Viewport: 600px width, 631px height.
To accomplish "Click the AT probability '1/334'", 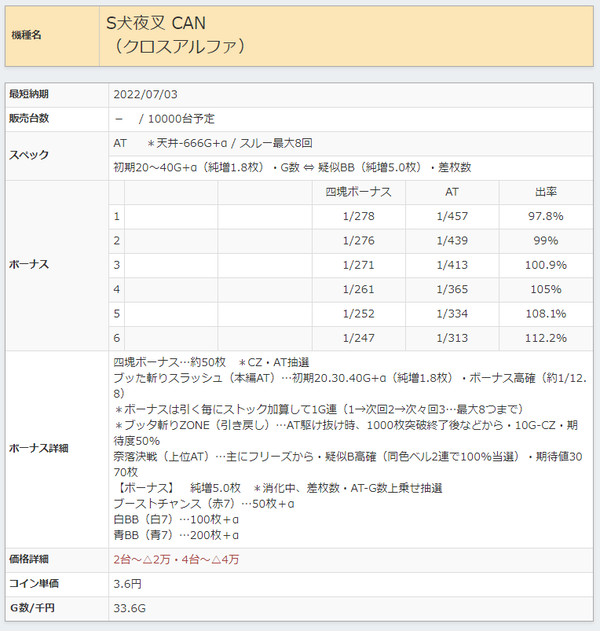I will pyautogui.click(x=452, y=314).
